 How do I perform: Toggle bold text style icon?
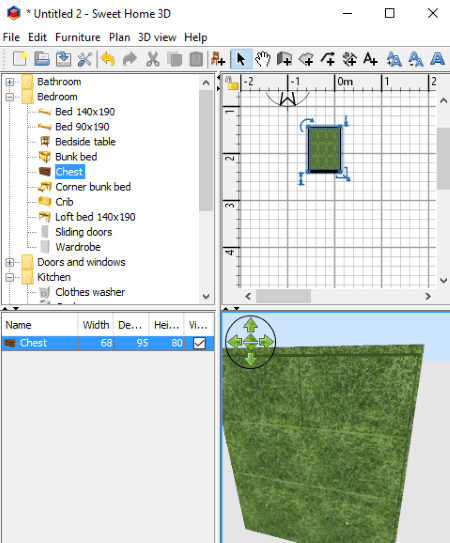point(438,59)
